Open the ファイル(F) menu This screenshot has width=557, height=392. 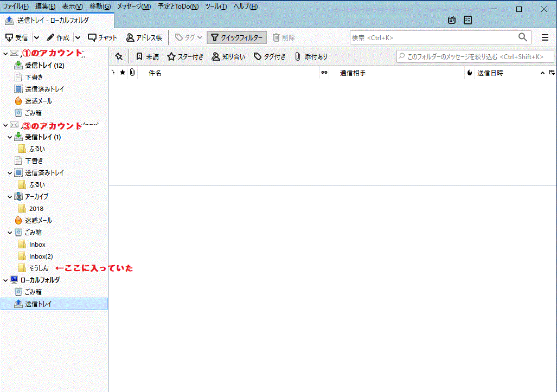tap(16, 7)
